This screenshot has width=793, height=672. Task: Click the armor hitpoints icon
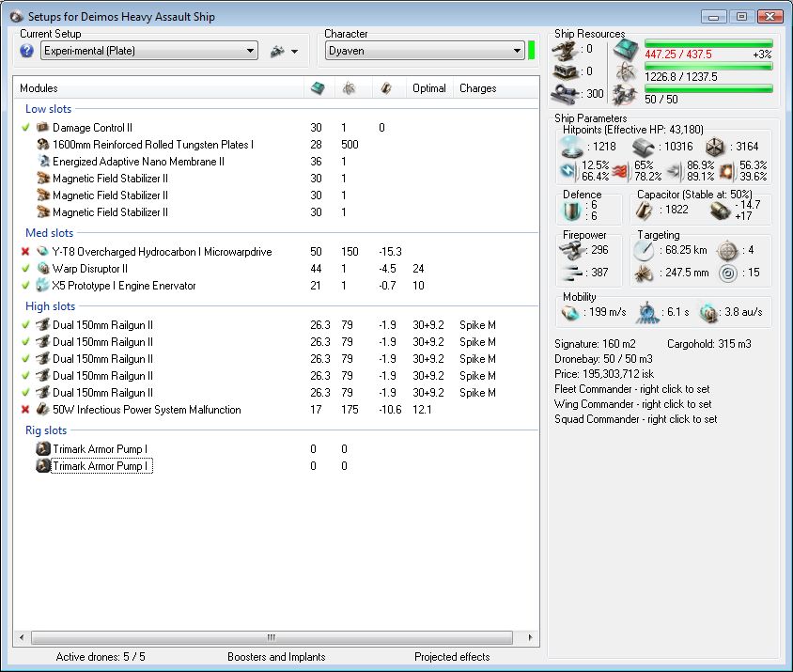point(644,147)
